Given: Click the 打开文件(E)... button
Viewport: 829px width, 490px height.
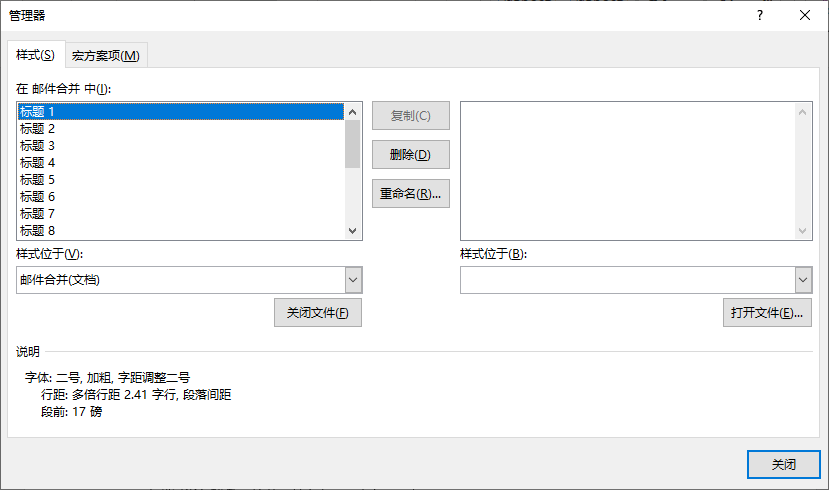Looking at the screenshot, I should (767, 312).
